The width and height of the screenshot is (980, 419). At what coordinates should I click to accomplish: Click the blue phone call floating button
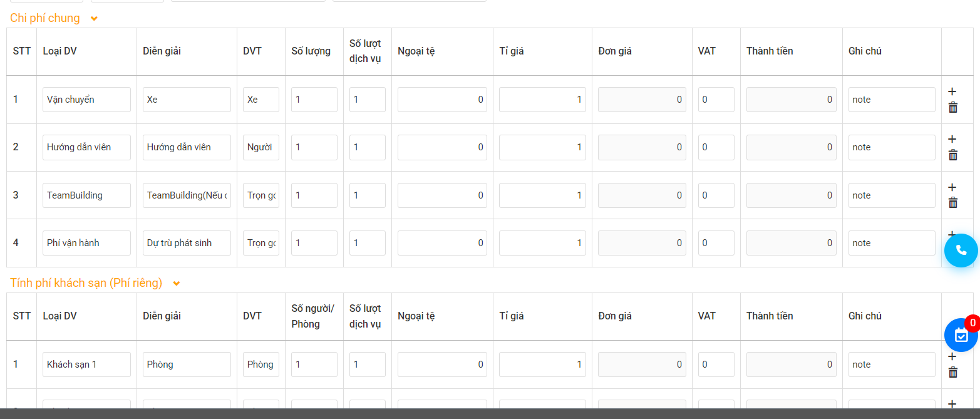[x=961, y=251]
